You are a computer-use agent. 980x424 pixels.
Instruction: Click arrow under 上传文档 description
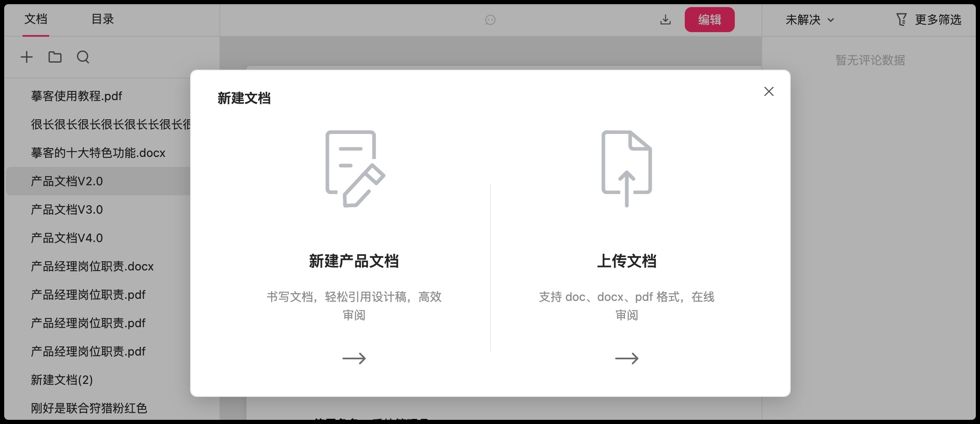[626, 358]
